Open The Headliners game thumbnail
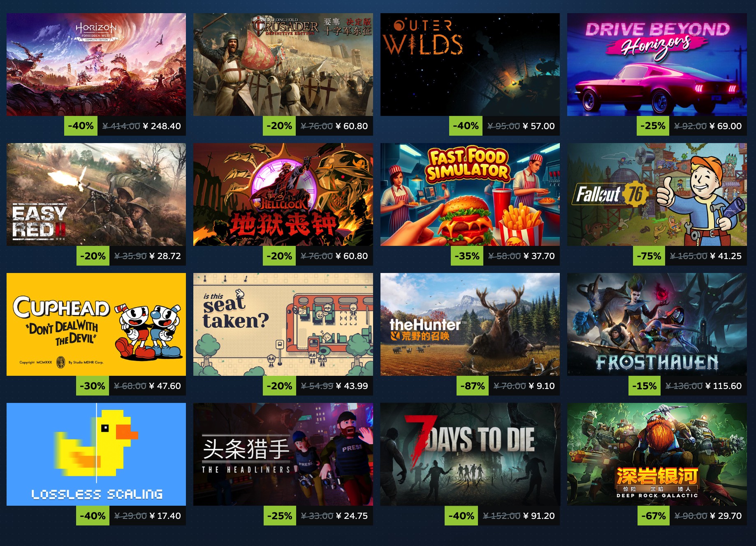 pyautogui.click(x=283, y=454)
